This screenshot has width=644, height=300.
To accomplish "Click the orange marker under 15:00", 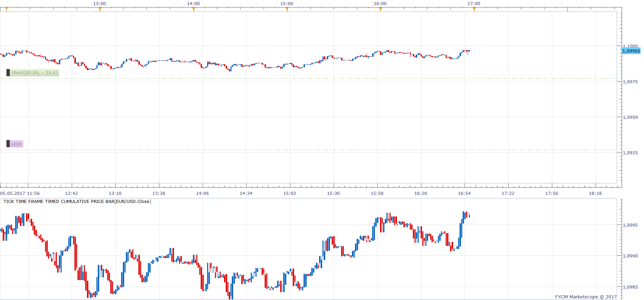I will click(x=287, y=9).
